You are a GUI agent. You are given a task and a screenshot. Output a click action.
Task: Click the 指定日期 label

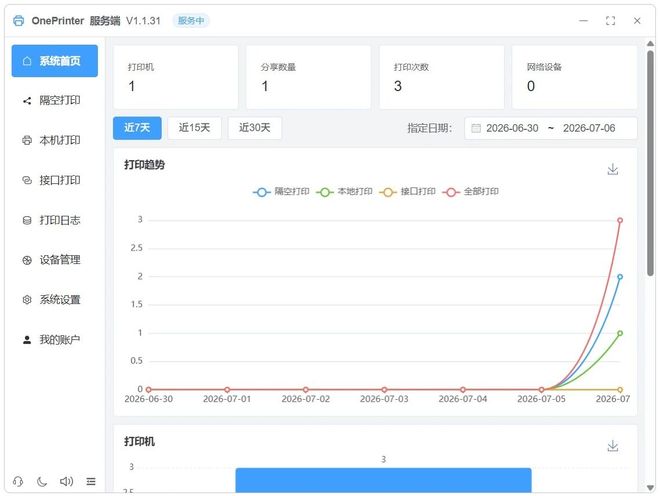point(429,128)
